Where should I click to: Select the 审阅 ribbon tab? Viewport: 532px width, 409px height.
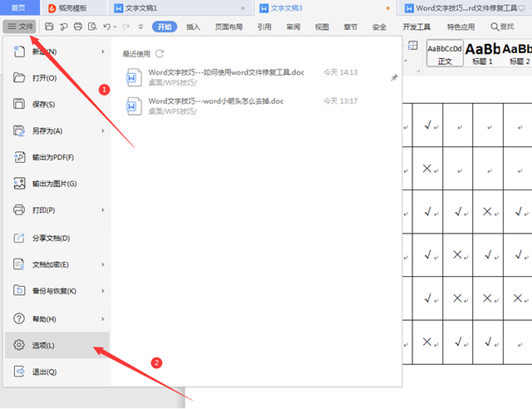click(x=293, y=27)
